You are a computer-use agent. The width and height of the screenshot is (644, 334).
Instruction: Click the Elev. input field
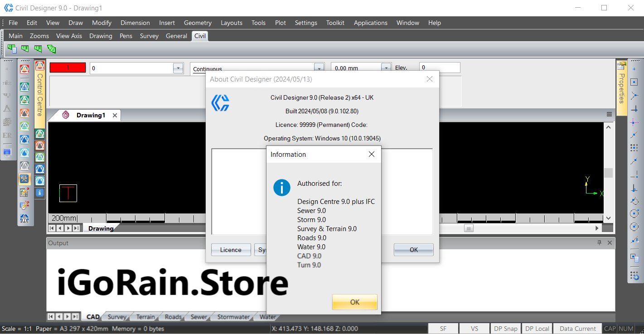(x=439, y=68)
